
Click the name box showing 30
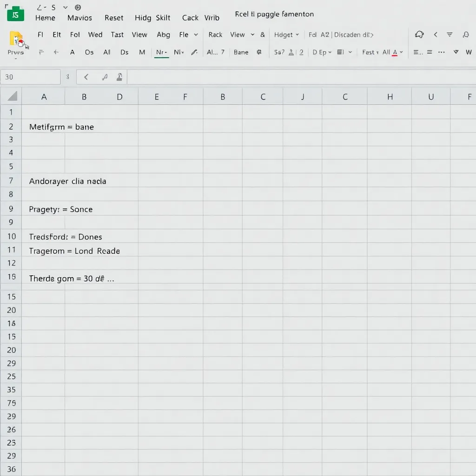(x=30, y=77)
